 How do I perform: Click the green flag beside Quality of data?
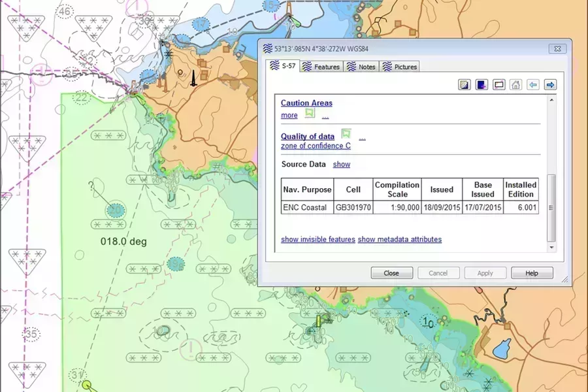346,133
